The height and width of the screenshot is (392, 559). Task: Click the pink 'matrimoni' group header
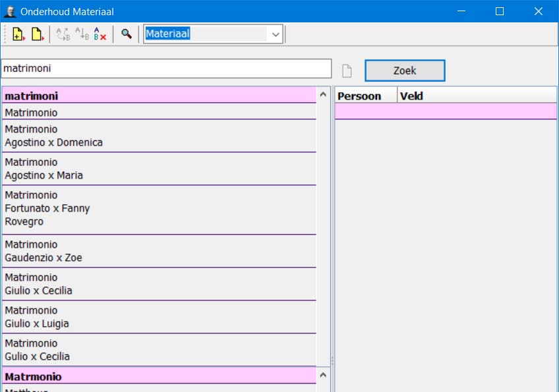tap(158, 96)
